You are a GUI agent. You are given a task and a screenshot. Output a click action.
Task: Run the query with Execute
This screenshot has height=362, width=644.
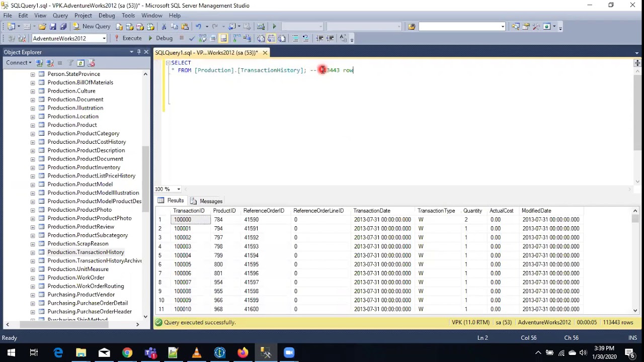coord(128,38)
